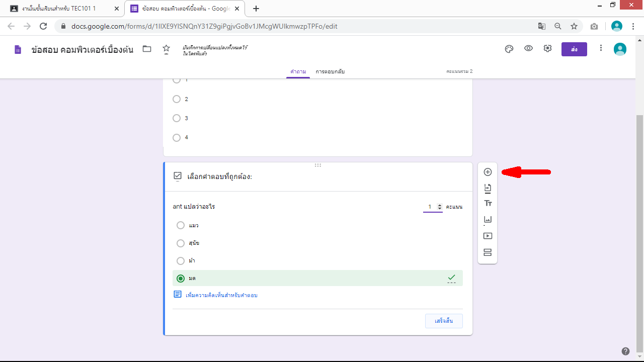Screen dimensions: 644x362
Task: Select the สุนัข answer radio button
Action: [x=181, y=243]
